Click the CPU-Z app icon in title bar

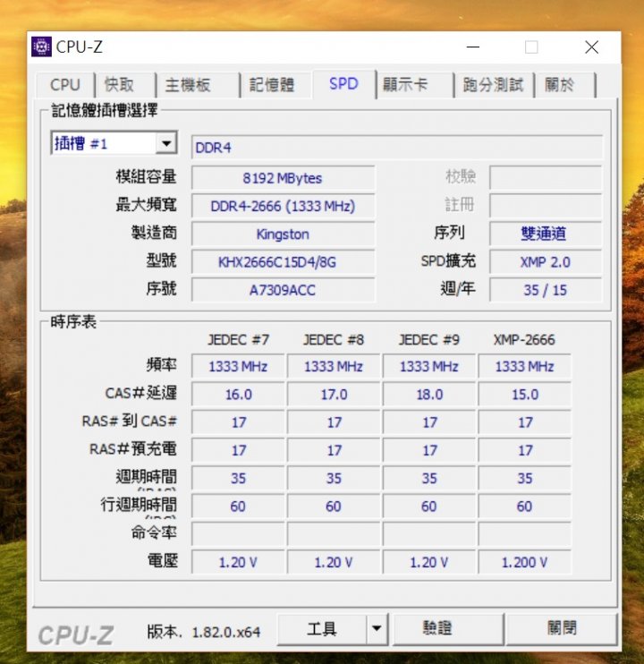coord(41,47)
